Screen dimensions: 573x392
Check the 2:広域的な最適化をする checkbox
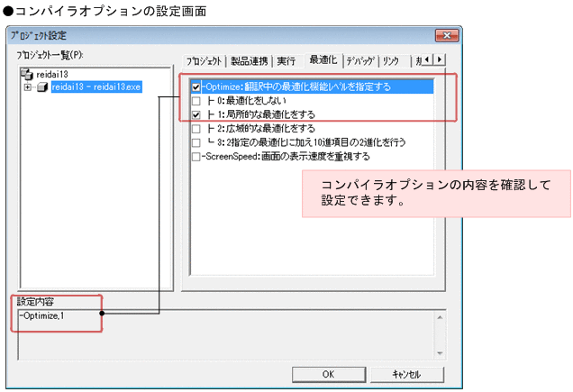(196, 129)
